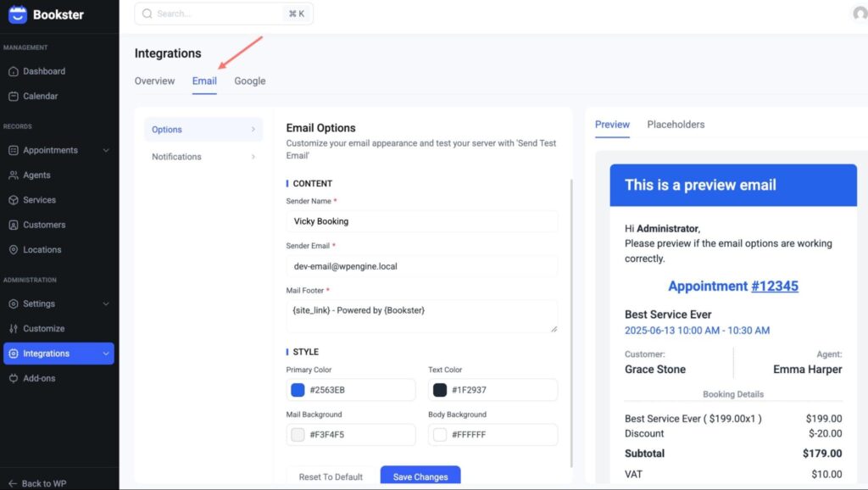Click the #F3F4F5 mail background hex field
The height and width of the screenshot is (490, 868).
tap(351, 435)
